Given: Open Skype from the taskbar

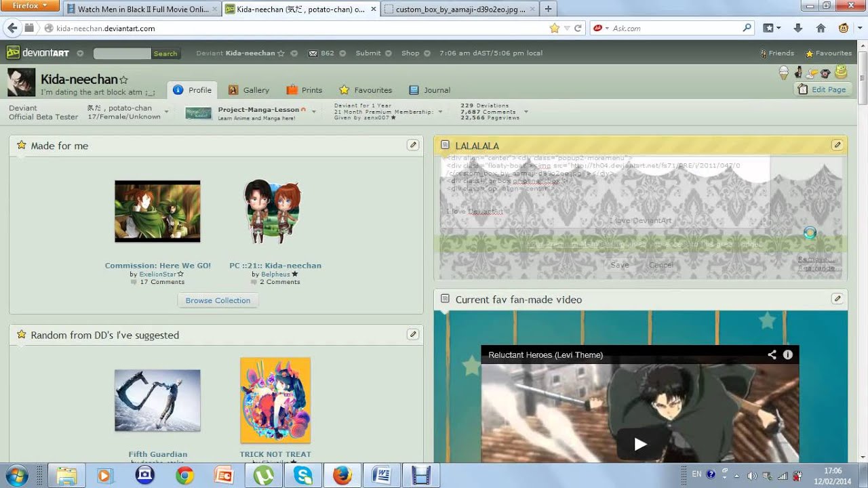Looking at the screenshot, I should coord(303,475).
